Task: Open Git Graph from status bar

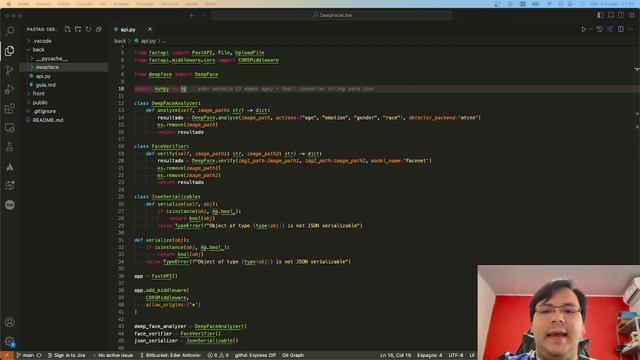Action: [x=293, y=355]
